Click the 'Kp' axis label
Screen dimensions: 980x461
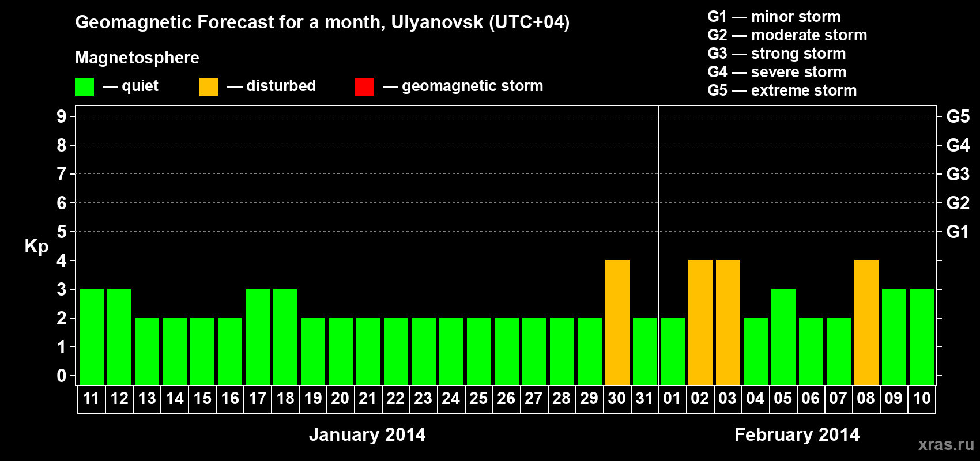(x=36, y=247)
